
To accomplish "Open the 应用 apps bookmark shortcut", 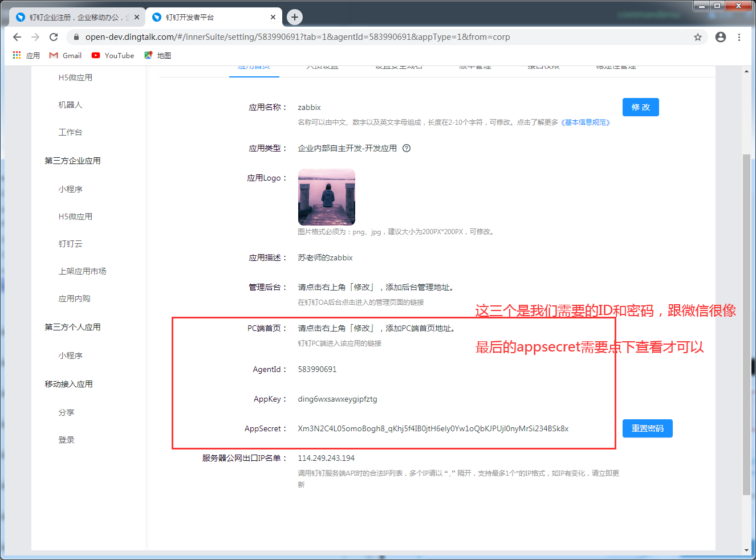I will pos(26,55).
